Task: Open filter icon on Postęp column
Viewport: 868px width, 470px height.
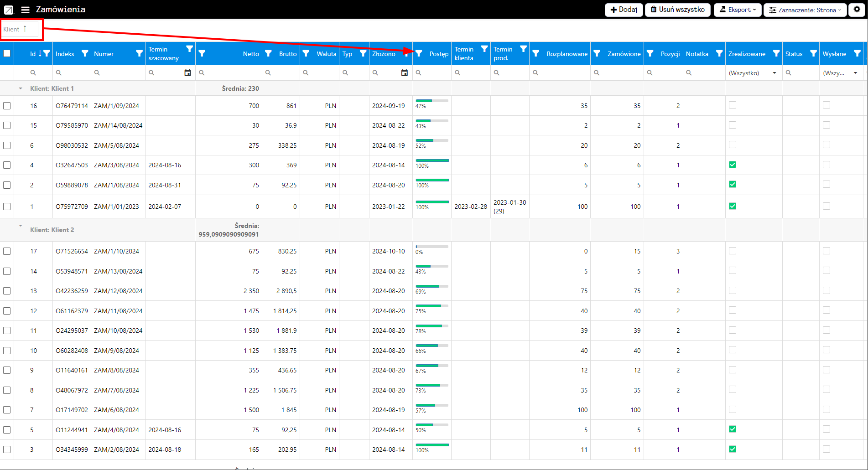Action: [419, 53]
